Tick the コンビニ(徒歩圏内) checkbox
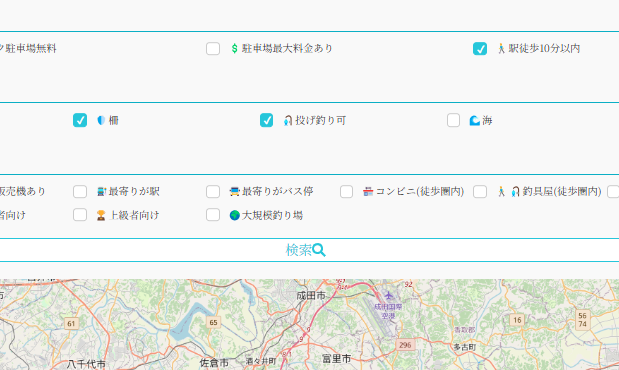The width and height of the screenshot is (619, 370). 346,192
